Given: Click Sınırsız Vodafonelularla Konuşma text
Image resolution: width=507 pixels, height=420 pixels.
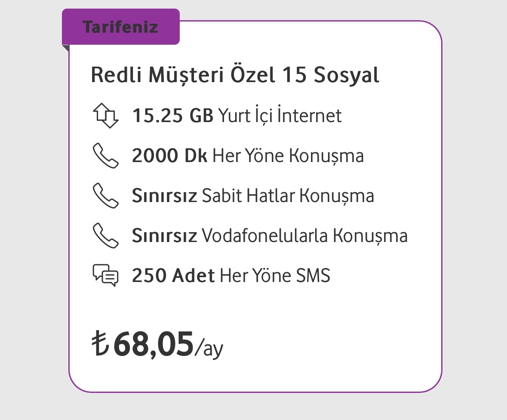Looking at the screenshot, I should pyautogui.click(x=270, y=236).
